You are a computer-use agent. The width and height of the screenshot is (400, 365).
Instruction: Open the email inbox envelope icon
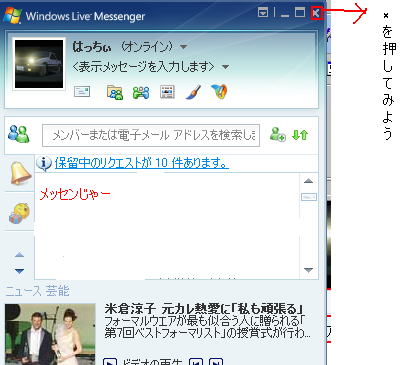tap(82, 91)
